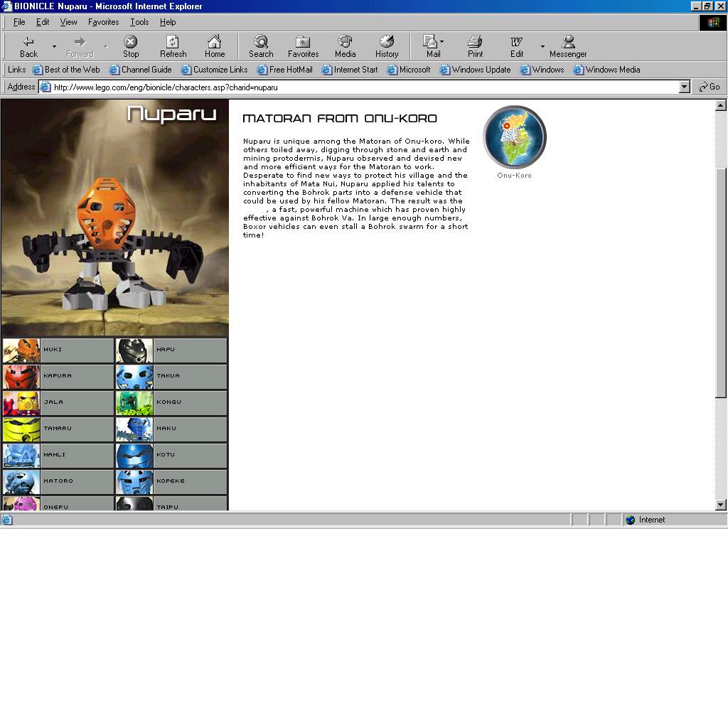Click the Onu-Koro island map globe
Viewport: 728px width, 711px height.
click(x=515, y=137)
